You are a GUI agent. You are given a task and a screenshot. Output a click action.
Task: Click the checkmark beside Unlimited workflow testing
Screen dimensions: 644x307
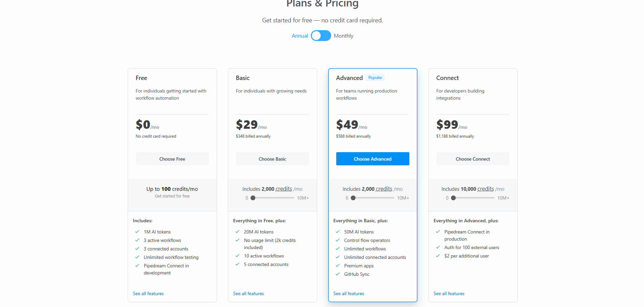tap(137, 257)
